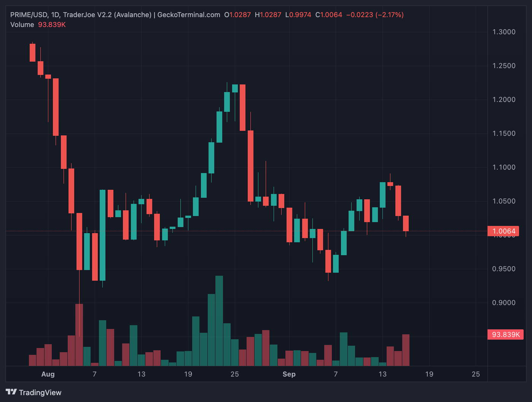Click the first red candlestick near 1.2800
The image size is (532, 402).
coord(32,52)
